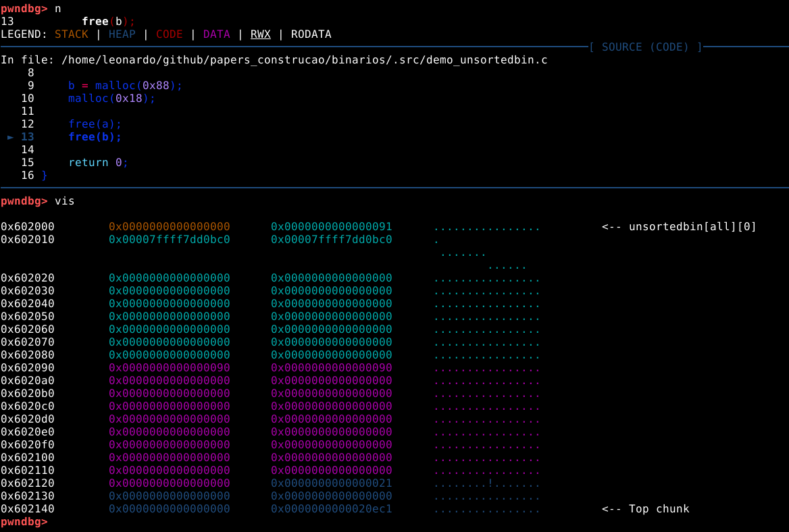Image resolution: width=789 pixels, height=532 pixels.
Task: Click the empty pwndbg prompt at the bottom
Action: pos(24,522)
